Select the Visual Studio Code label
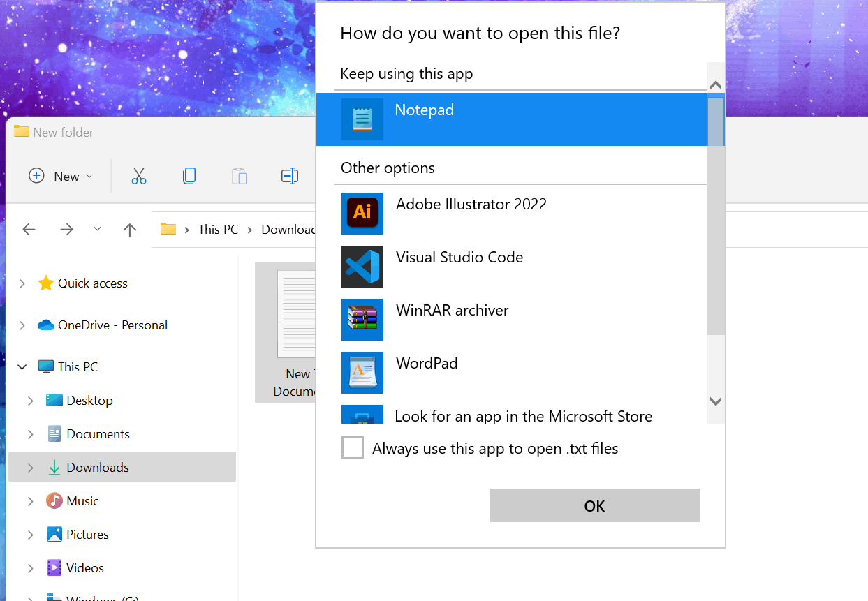This screenshot has height=601, width=868. [x=459, y=257]
